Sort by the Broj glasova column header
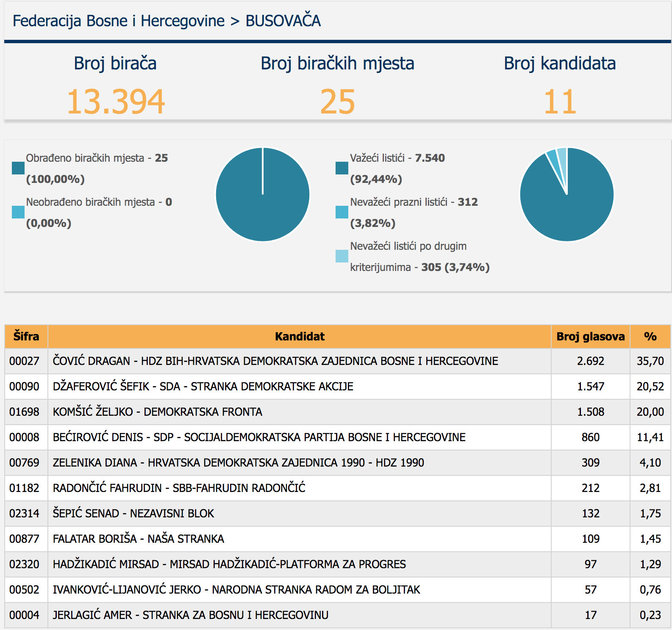This screenshot has width=672, height=630. coord(590,337)
